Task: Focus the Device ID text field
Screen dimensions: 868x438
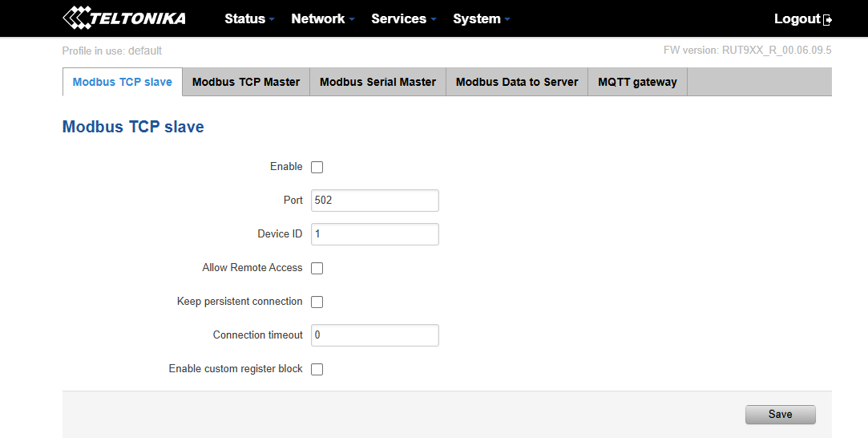Action: pyautogui.click(x=374, y=234)
